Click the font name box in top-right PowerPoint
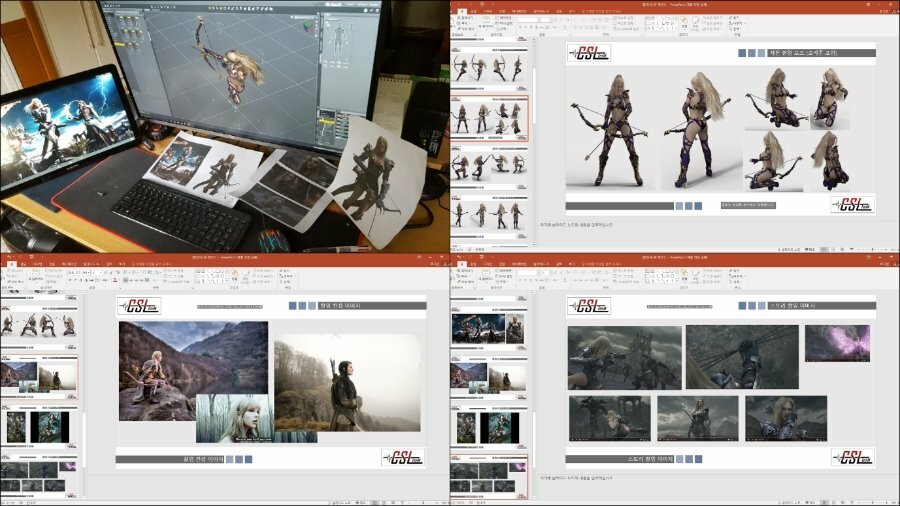Viewport: 900px width, 506px height. point(529,20)
